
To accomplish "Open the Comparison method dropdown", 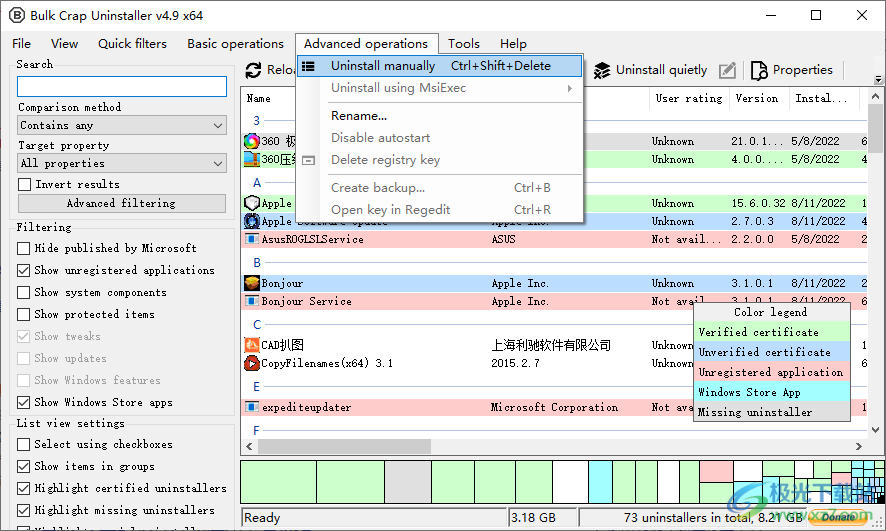I will tap(122, 125).
